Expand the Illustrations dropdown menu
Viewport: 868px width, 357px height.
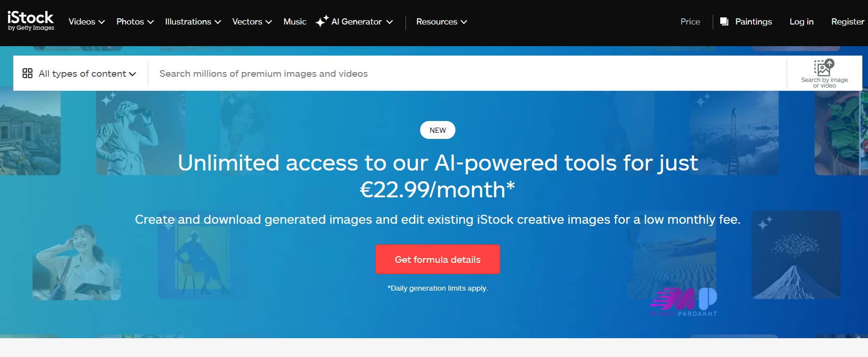pyautogui.click(x=193, y=22)
